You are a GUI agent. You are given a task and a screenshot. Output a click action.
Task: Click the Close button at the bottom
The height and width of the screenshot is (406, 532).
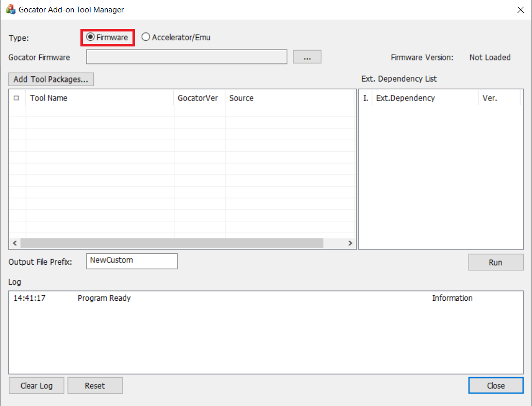(x=496, y=386)
